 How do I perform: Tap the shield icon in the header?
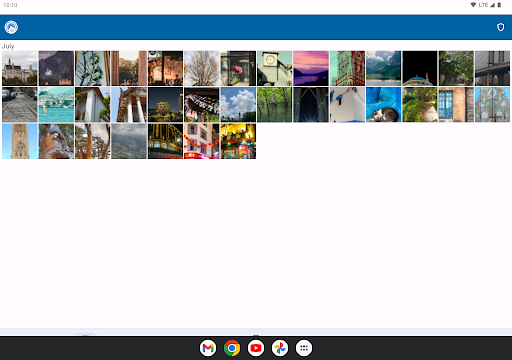point(500,27)
